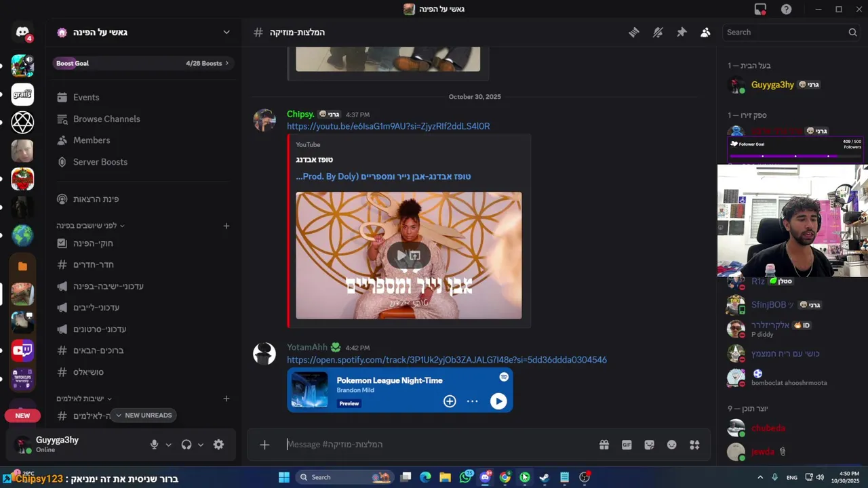
Task: Open the Boost Goal progress bar
Action: 144,63
